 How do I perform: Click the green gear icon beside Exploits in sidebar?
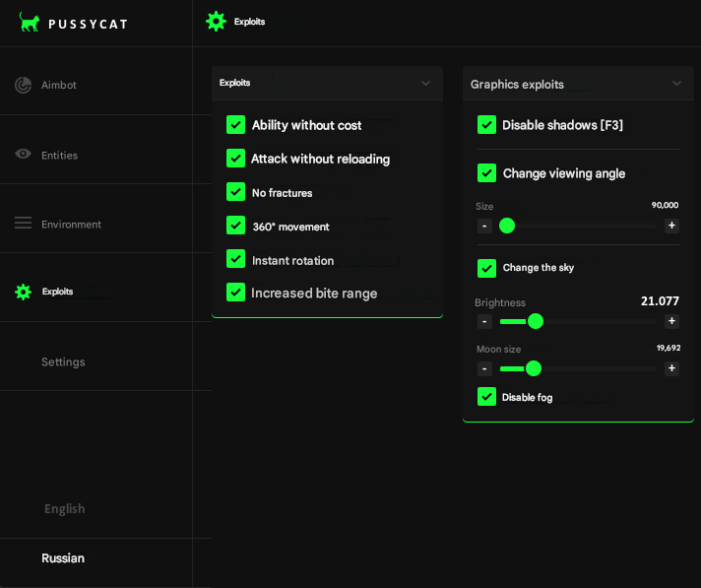(24, 292)
